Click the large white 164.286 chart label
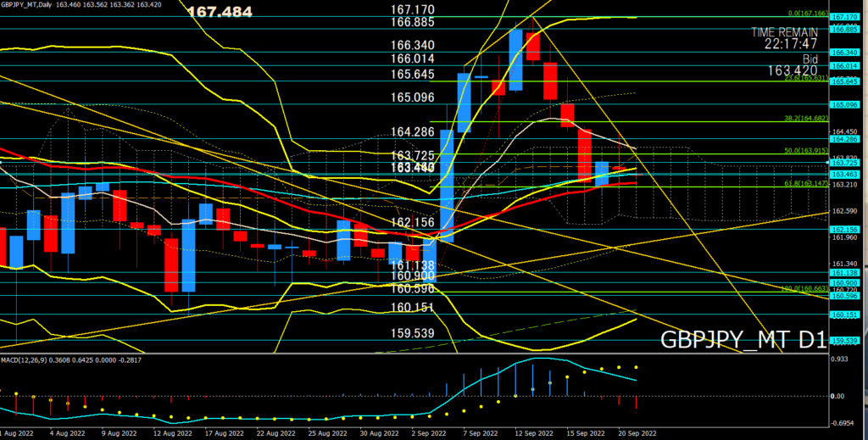The width and height of the screenshot is (868, 440). click(x=413, y=131)
